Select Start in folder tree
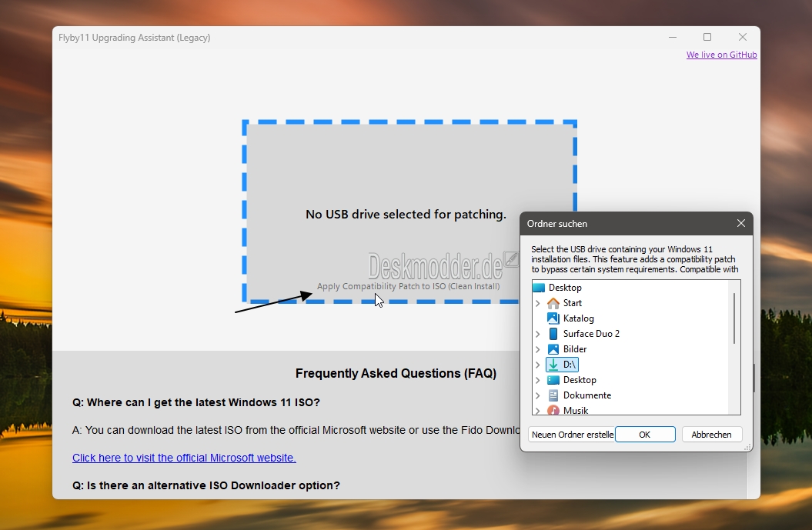Image resolution: width=812 pixels, height=530 pixels. point(572,303)
